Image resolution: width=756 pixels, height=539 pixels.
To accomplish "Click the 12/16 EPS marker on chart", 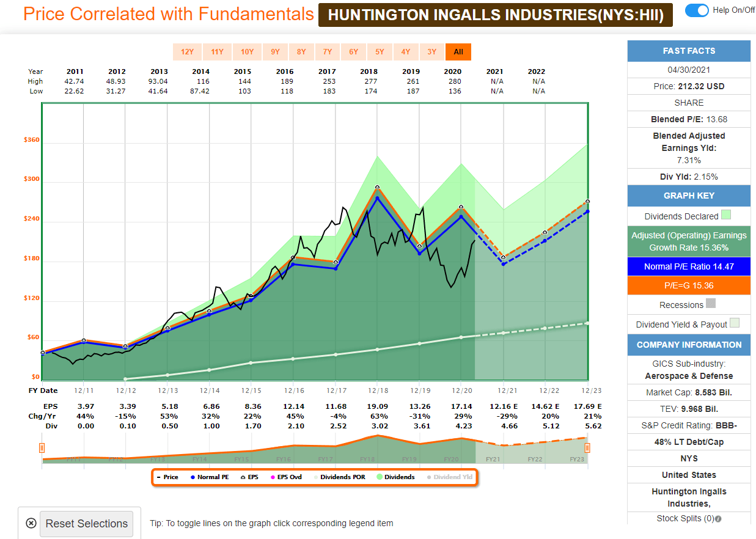I will [x=293, y=257].
